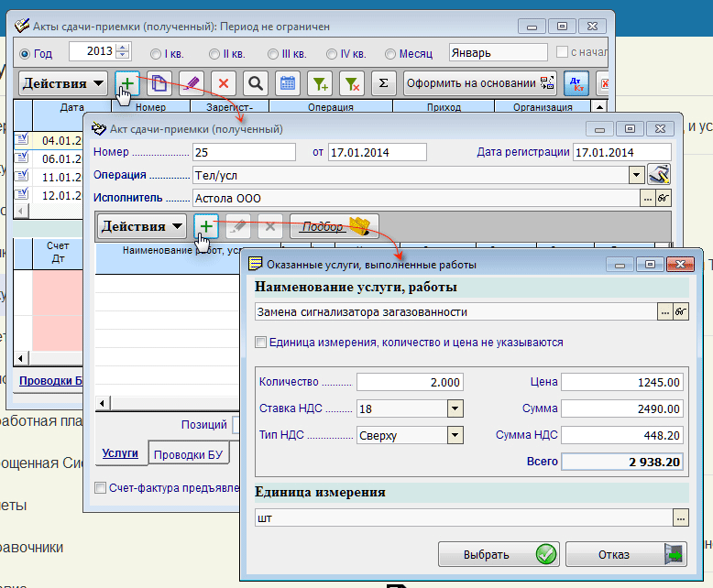Cancel with Отказ button
This screenshot has width=713, height=588.
[626, 554]
